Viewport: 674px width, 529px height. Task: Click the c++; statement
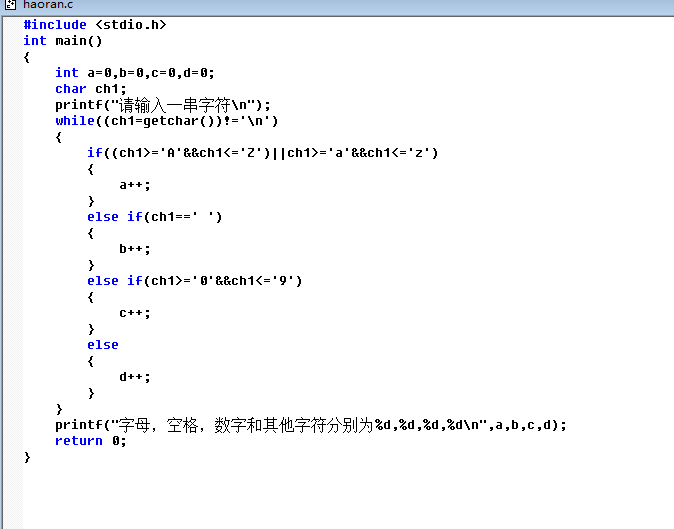[x=135, y=313]
